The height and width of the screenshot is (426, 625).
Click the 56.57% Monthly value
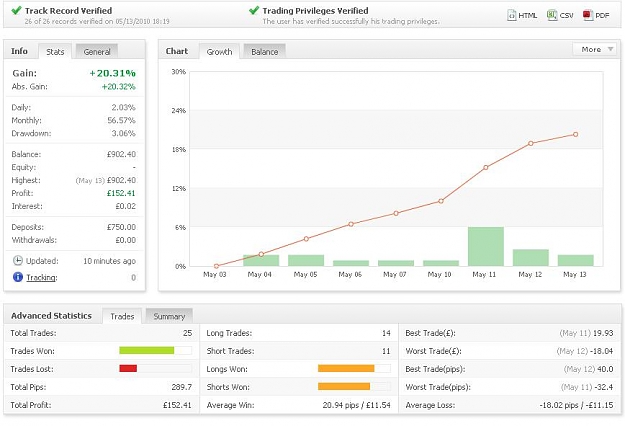[x=121, y=120]
